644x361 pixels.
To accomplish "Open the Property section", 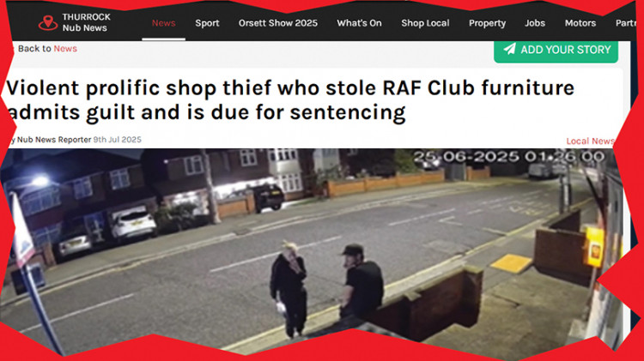I will point(487,23).
